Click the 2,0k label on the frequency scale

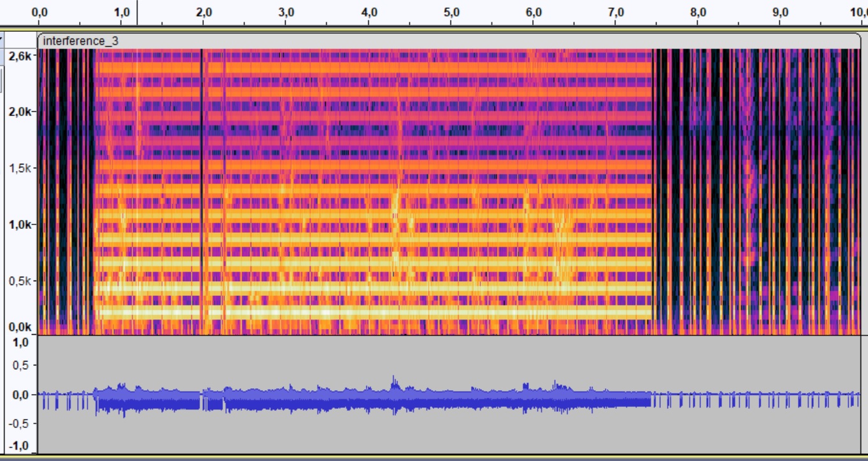tap(19, 112)
